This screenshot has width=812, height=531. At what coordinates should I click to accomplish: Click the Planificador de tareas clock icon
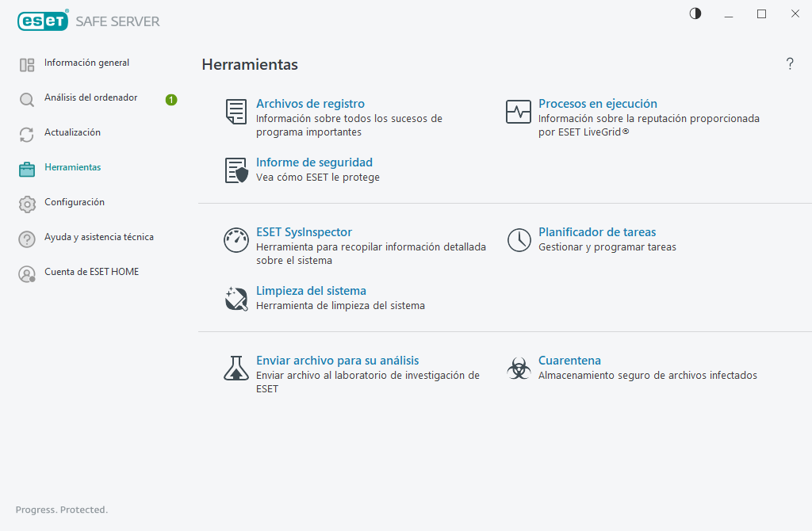(x=519, y=240)
